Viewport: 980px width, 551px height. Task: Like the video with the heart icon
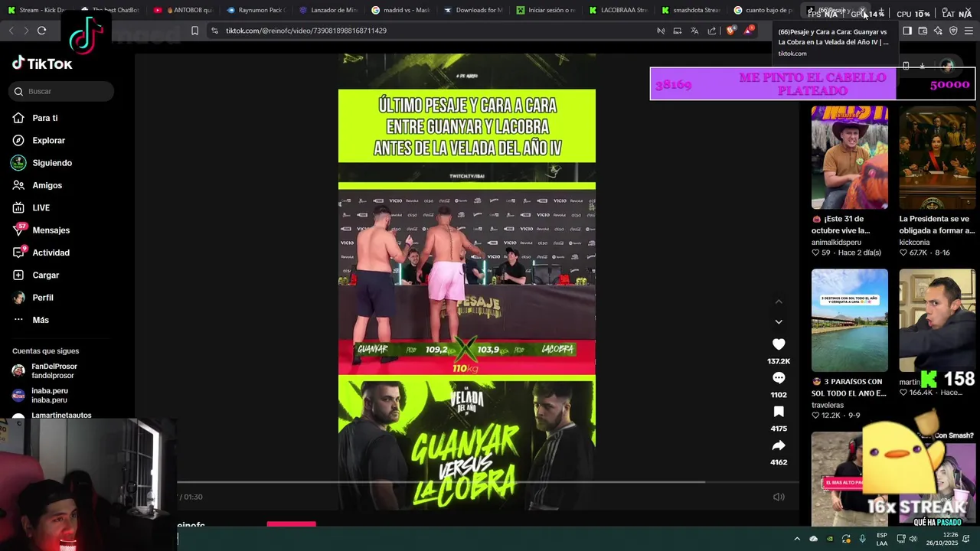tap(779, 344)
